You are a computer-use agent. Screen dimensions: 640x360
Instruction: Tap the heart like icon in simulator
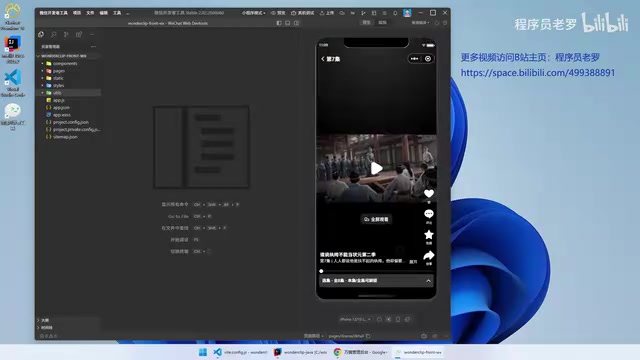tap(429, 193)
